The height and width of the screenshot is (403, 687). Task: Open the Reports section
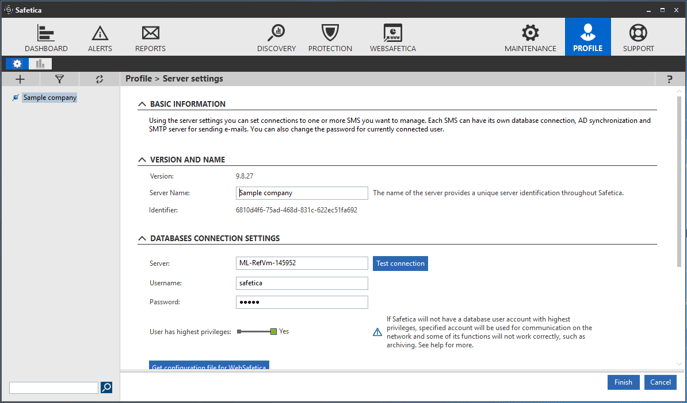point(150,38)
